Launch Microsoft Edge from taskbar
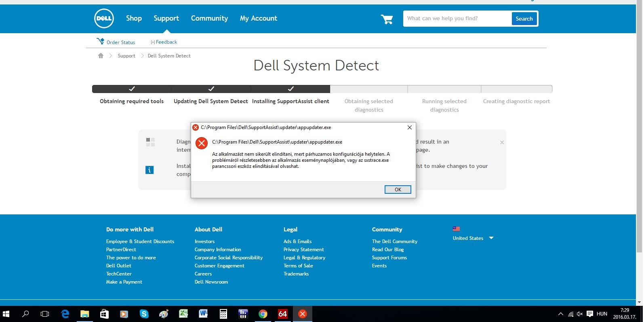 [x=65, y=314]
